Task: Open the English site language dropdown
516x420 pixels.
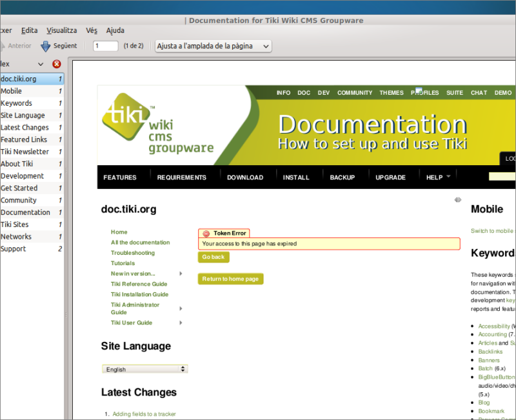Action: click(x=144, y=369)
